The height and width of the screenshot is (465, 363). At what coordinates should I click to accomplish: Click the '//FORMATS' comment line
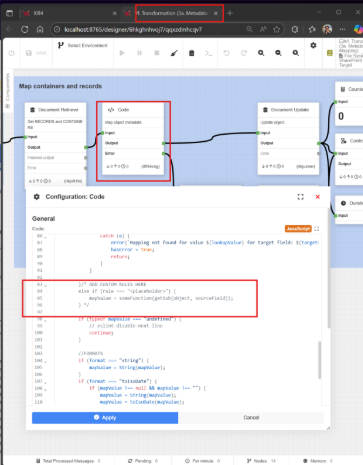coord(91,353)
